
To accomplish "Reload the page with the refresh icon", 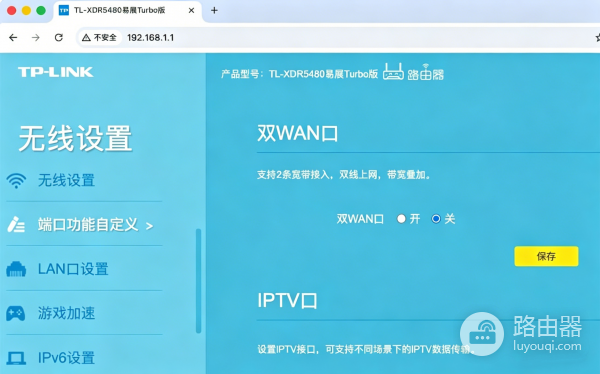I will coord(59,38).
